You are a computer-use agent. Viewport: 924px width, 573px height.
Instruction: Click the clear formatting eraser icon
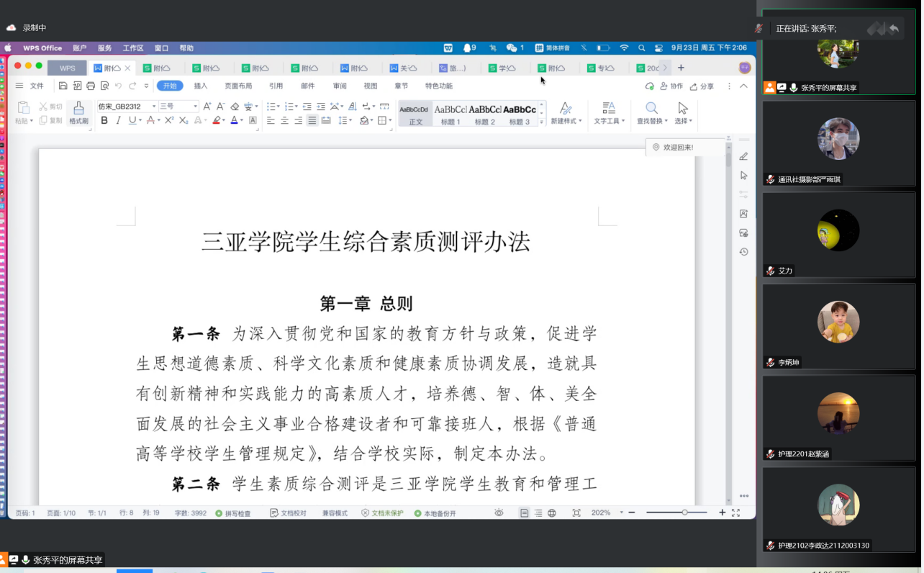(x=235, y=107)
